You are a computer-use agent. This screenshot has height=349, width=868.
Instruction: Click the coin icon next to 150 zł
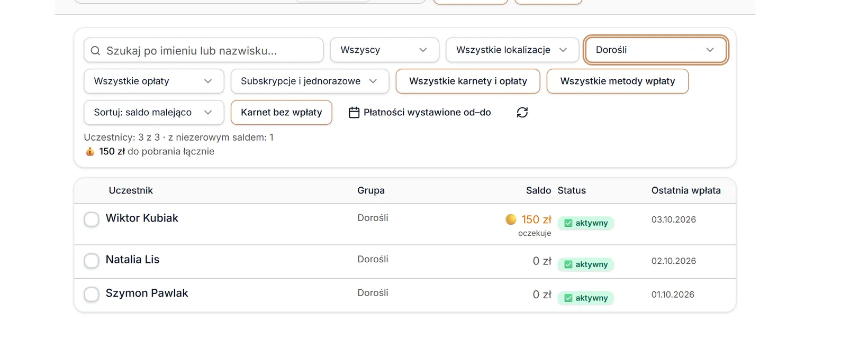[511, 219]
